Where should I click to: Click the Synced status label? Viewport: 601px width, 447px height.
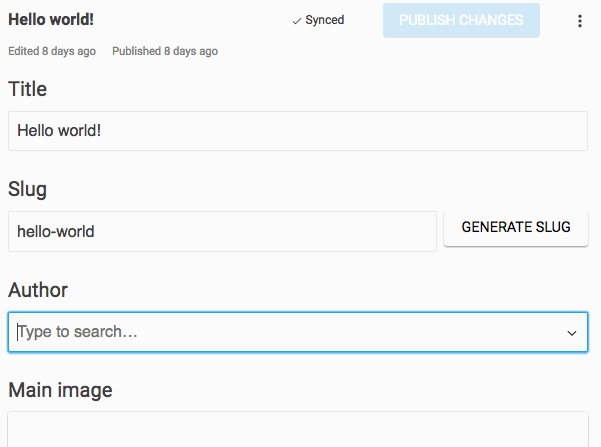click(x=325, y=21)
